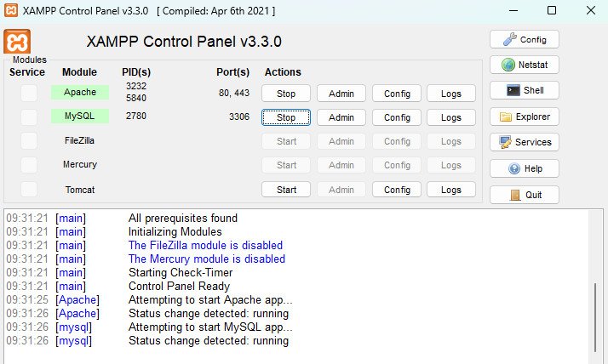Open Explorer via folder icon
608x364 pixels.
click(x=525, y=117)
